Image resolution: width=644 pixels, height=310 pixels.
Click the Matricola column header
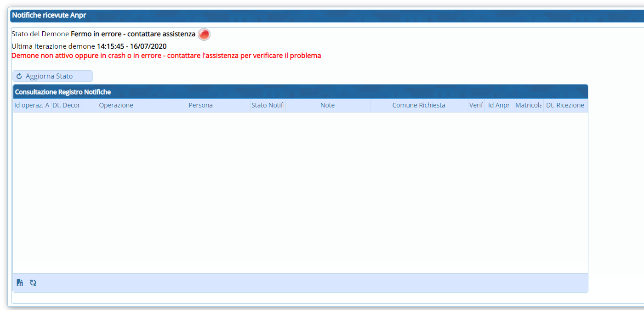528,105
